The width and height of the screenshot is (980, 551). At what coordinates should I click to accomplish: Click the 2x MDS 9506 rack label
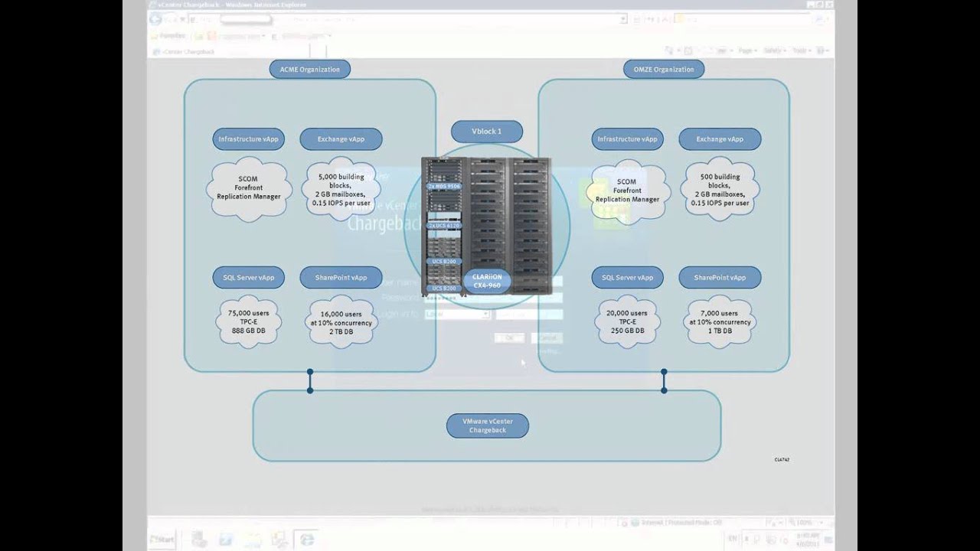[444, 187]
